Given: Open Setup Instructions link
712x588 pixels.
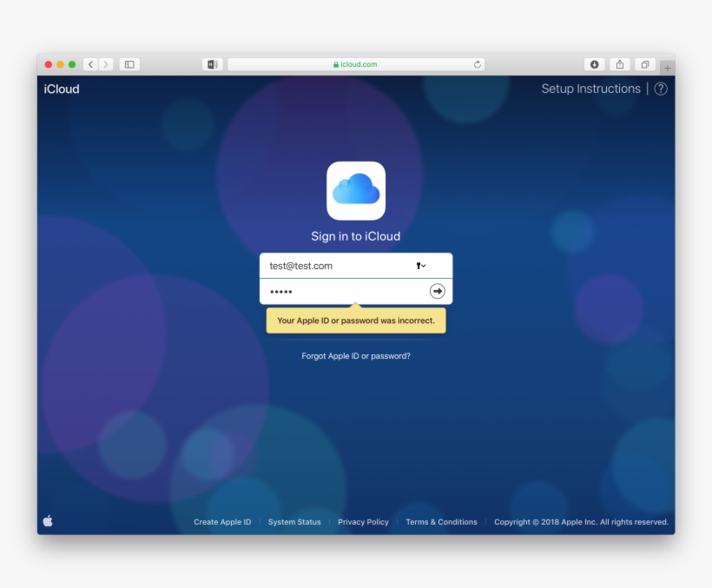Looking at the screenshot, I should click(590, 89).
